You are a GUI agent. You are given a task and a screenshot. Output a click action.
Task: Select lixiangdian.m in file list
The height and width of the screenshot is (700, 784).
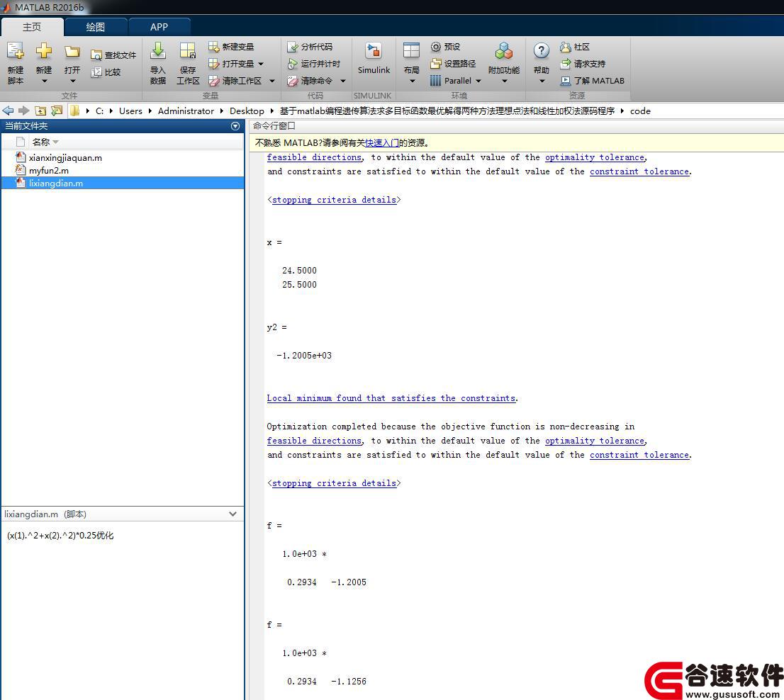click(123, 183)
